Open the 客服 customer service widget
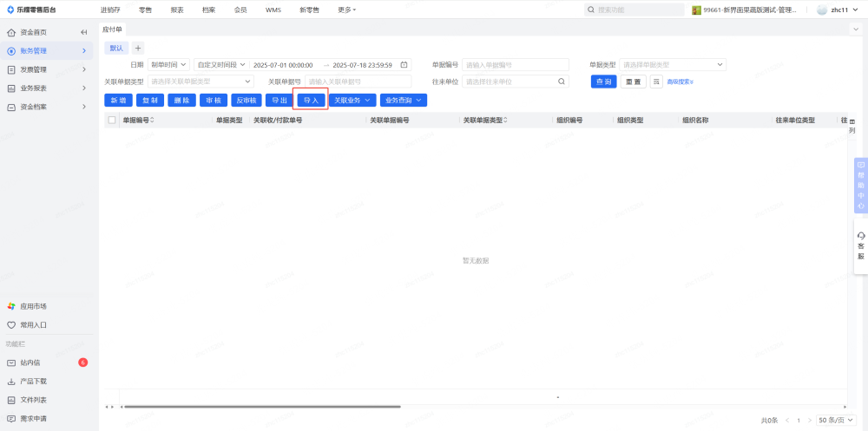868x431 pixels. [x=860, y=245]
